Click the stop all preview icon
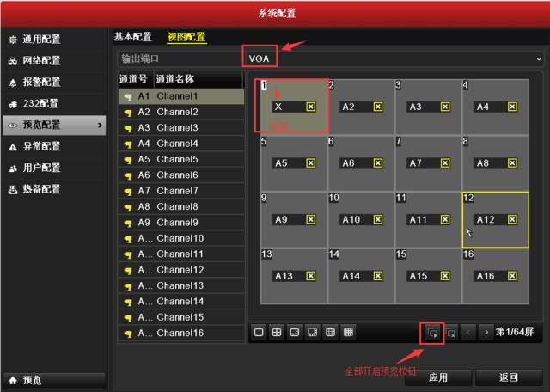The width and height of the screenshot is (550, 392). pos(451,332)
